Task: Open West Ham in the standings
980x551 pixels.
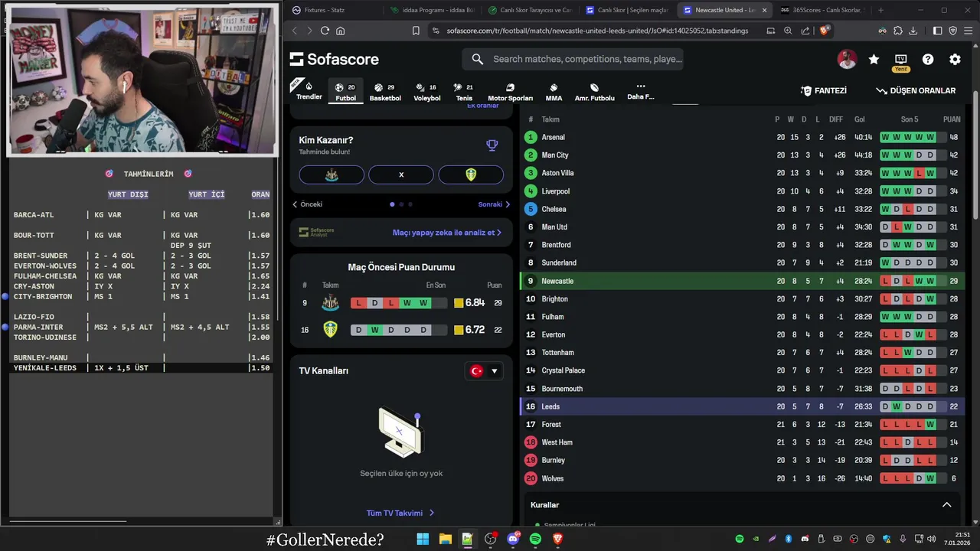Action: [742, 442]
